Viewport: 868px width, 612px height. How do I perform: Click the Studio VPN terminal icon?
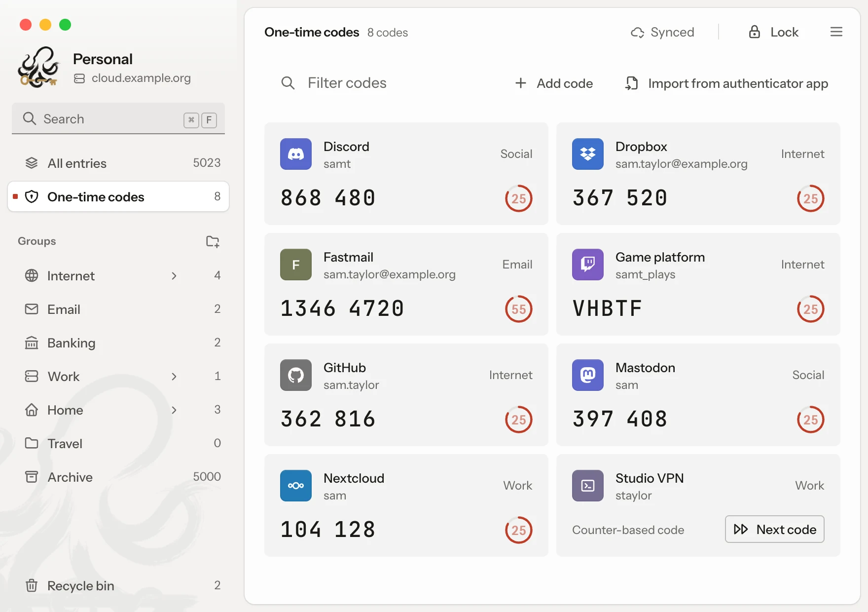[x=588, y=486]
